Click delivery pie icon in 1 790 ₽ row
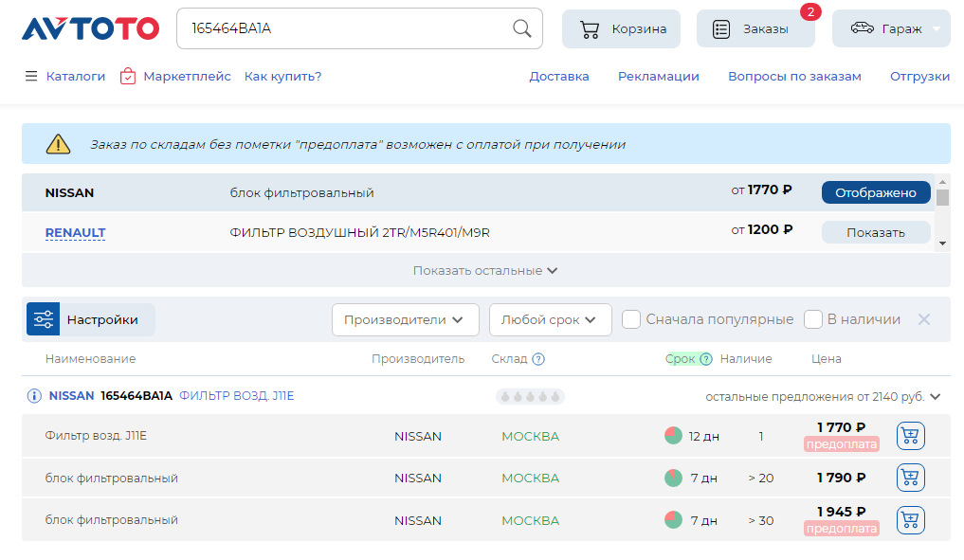 pyautogui.click(x=673, y=478)
